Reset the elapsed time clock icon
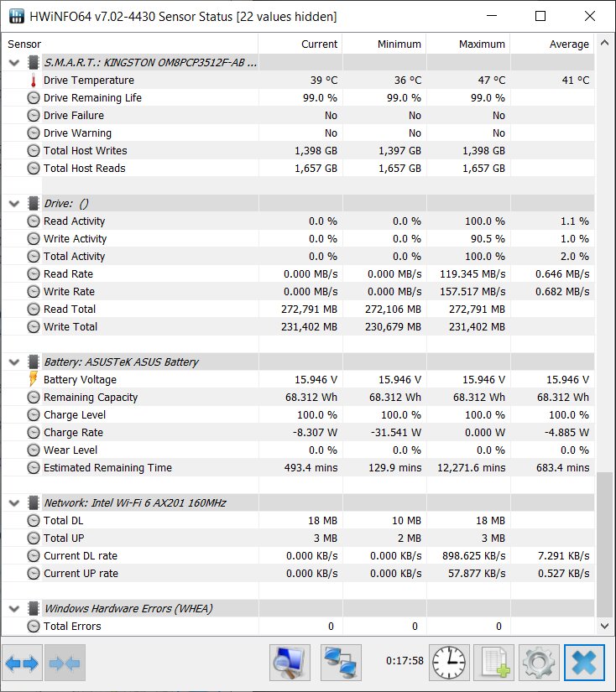Image resolution: width=616 pixels, height=692 pixels. 449,663
